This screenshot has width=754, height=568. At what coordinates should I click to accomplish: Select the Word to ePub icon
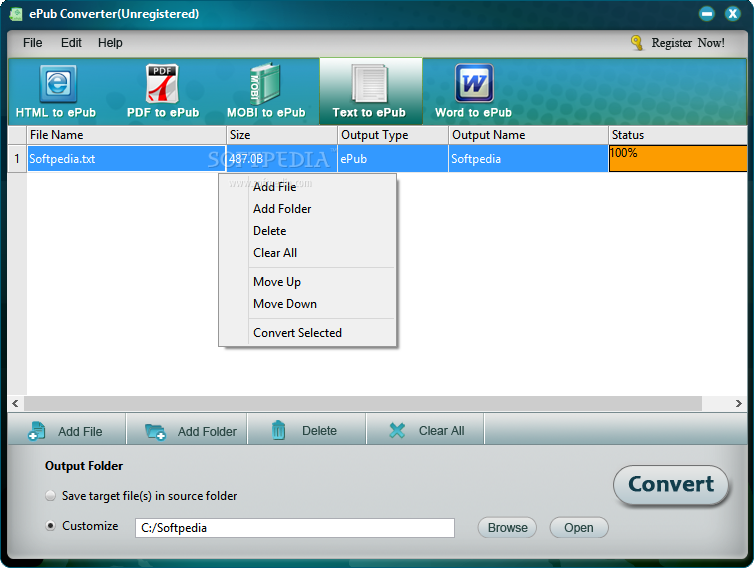coord(474,84)
